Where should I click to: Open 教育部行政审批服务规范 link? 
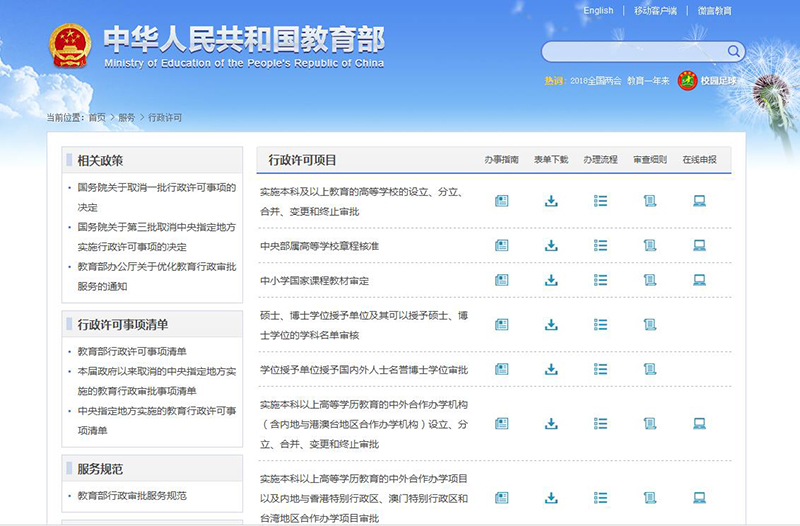tap(132, 495)
